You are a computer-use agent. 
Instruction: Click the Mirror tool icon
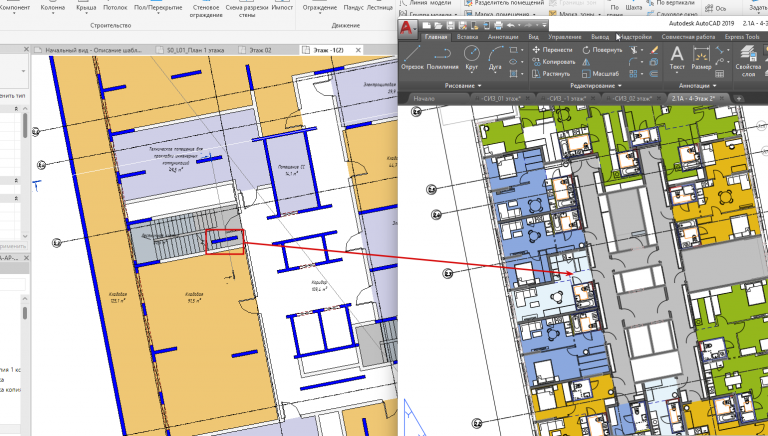point(586,62)
